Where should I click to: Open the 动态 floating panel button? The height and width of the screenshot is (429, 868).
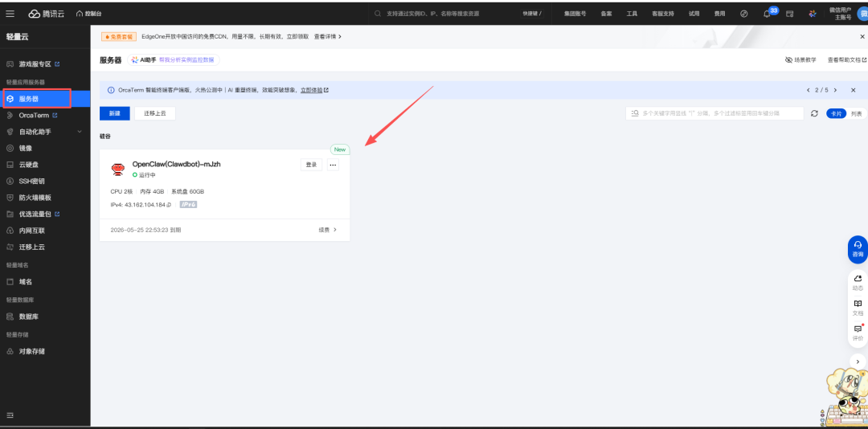858,282
